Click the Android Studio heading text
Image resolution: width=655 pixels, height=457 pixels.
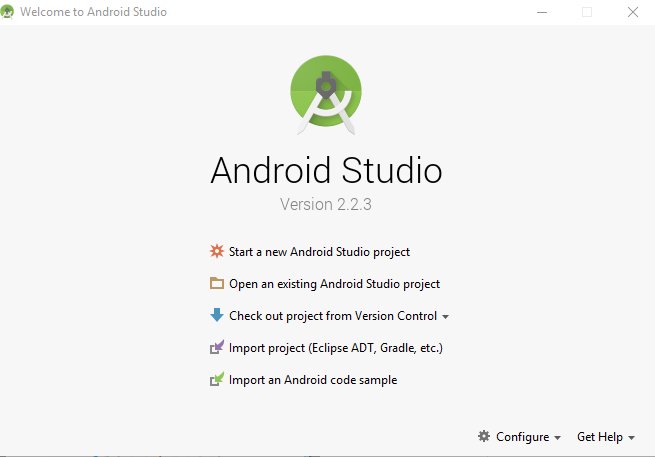click(x=326, y=170)
